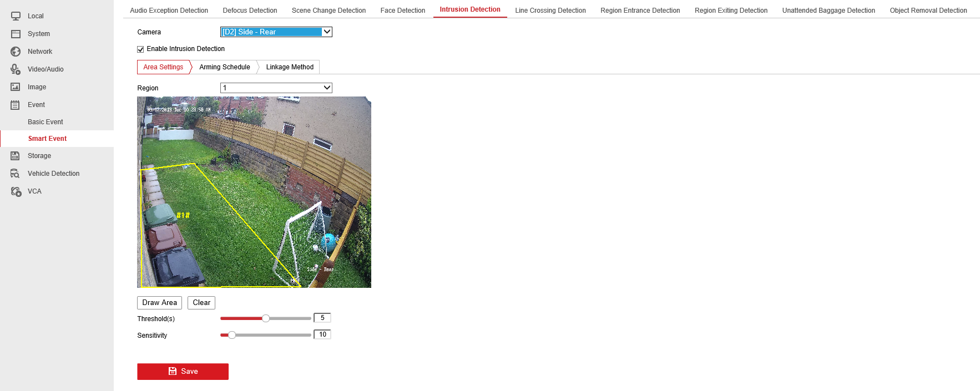Save the intrusion detection settings
This screenshot has width=980, height=391.
coord(183,372)
